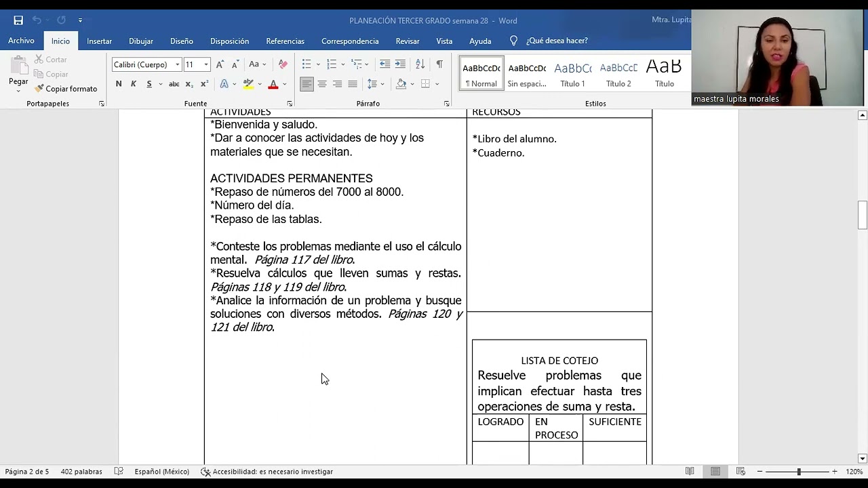
Task: Click the Save icon in the title bar
Action: (18, 20)
